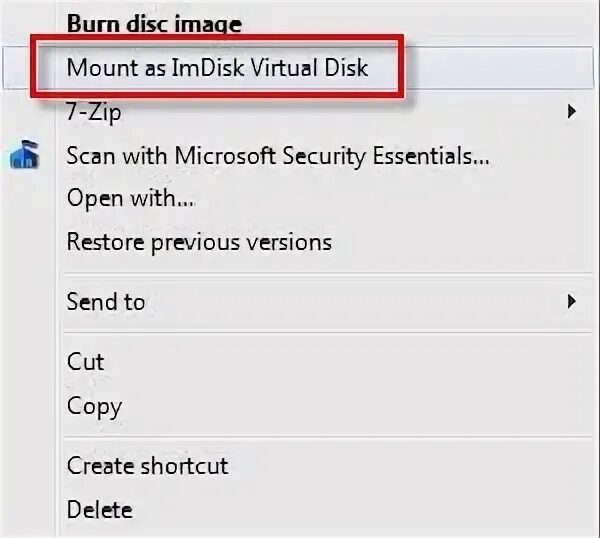Viewport: 600px width, 538px height.
Task: Select Restore previous versions
Action: (x=199, y=241)
